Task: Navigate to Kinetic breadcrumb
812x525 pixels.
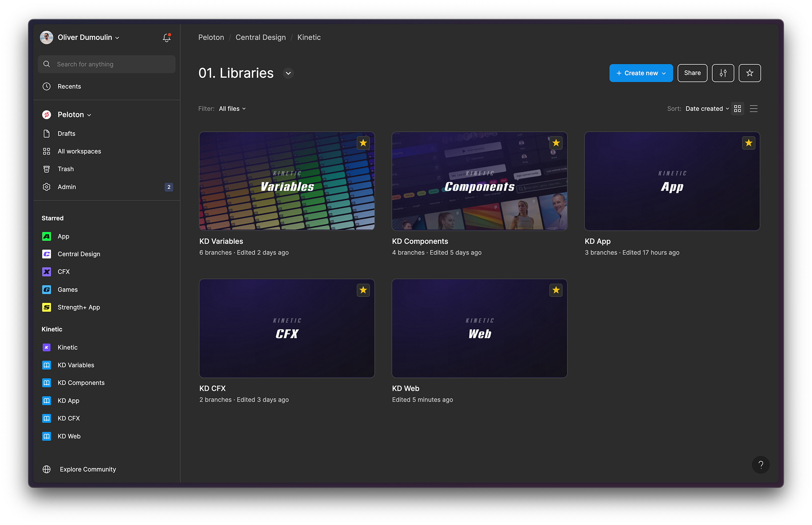Action: point(309,37)
